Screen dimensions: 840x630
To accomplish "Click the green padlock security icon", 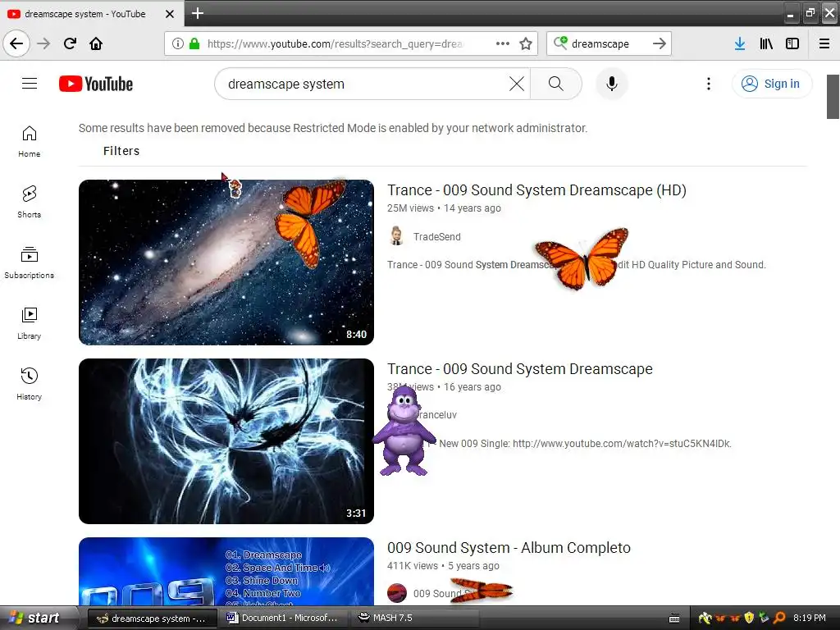I will tap(194, 43).
